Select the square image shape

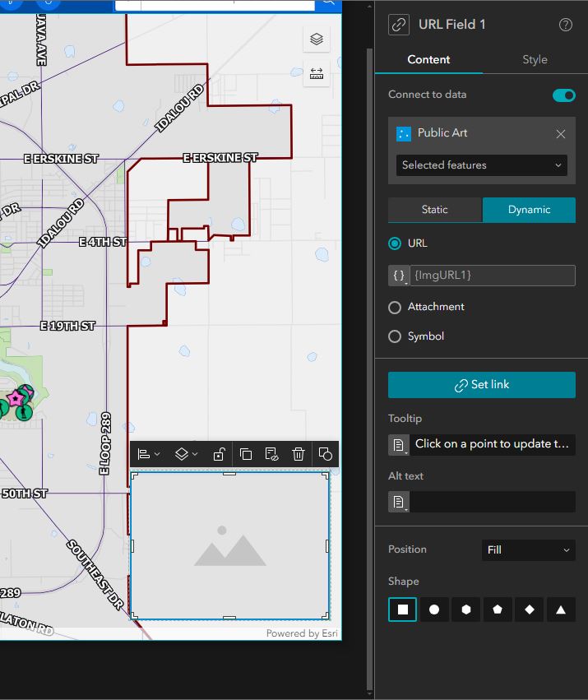pos(402,610)
